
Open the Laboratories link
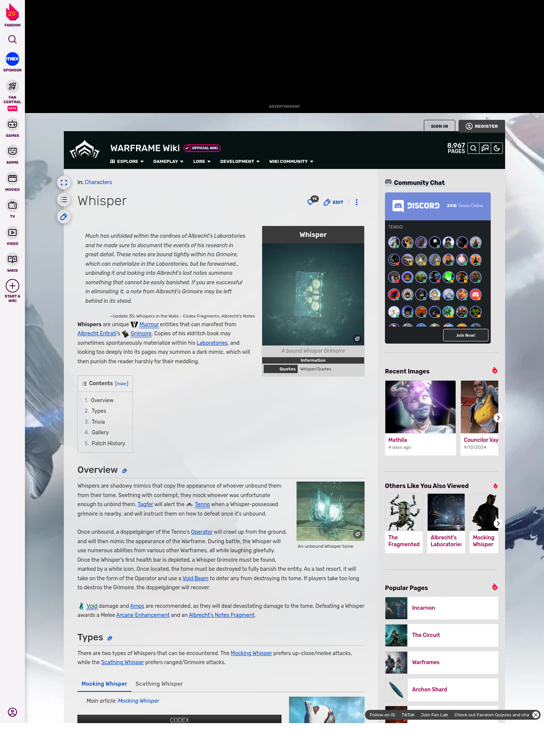coord(212,343)
